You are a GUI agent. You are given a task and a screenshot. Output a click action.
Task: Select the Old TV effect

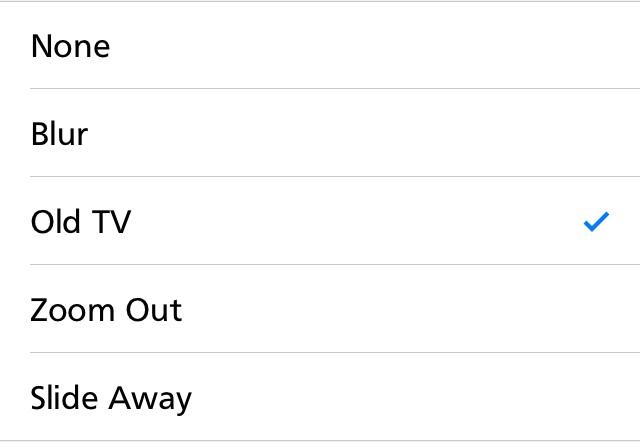320,221
